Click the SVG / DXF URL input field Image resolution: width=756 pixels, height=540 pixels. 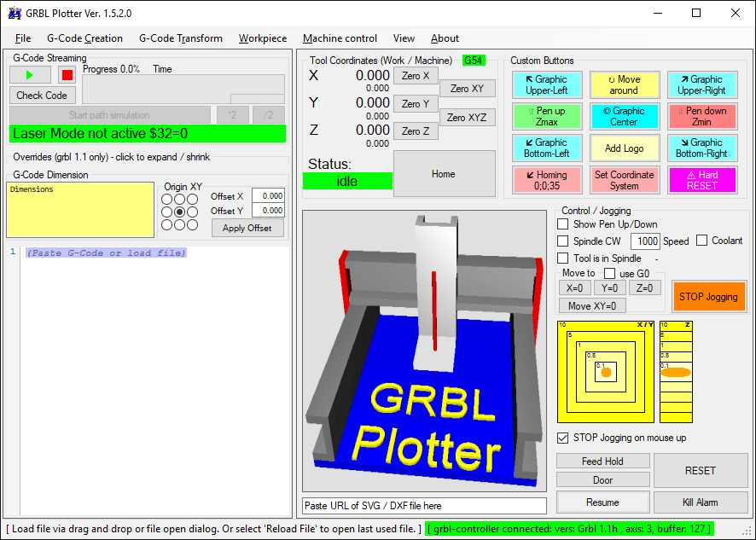(x=424, y=505)
